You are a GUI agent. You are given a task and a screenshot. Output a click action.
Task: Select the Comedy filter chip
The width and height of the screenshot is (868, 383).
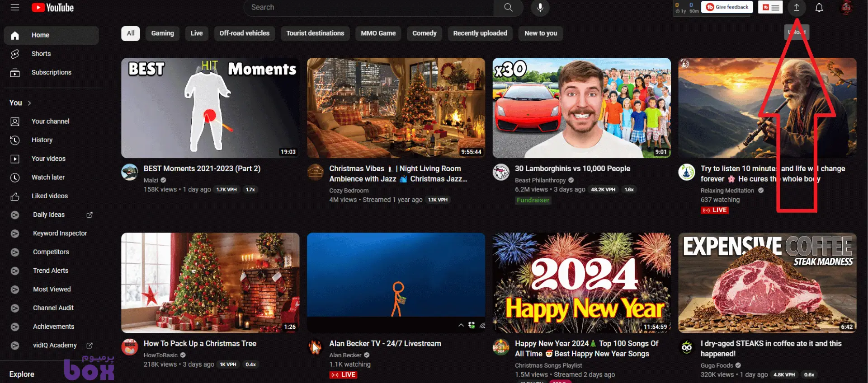point(425,33)
